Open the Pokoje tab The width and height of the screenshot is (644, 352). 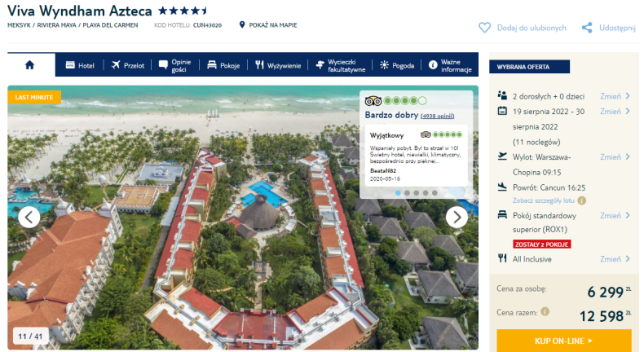coord(223,65)
